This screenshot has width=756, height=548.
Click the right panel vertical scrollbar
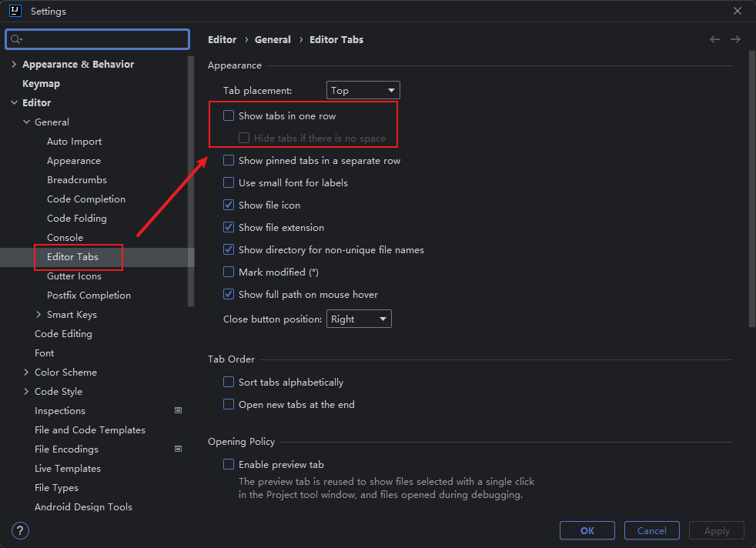[752, 189]
